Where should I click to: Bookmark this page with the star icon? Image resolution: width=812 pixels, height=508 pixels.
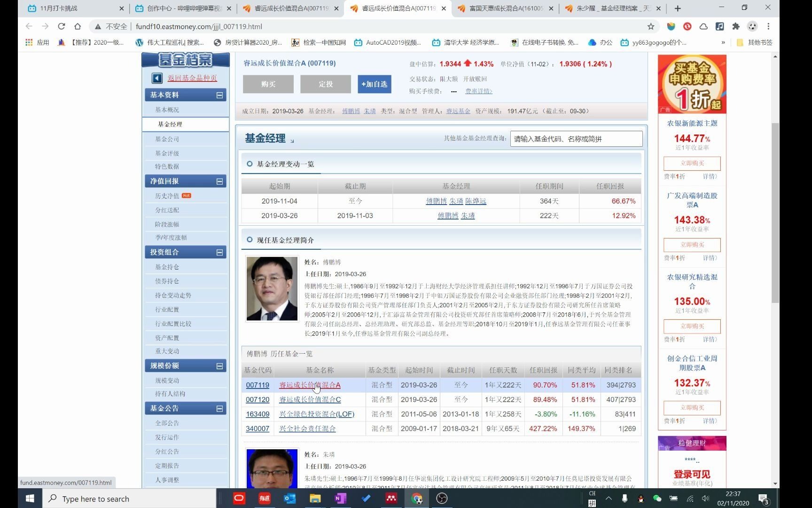pyautogui.click(x=651, y=26)
